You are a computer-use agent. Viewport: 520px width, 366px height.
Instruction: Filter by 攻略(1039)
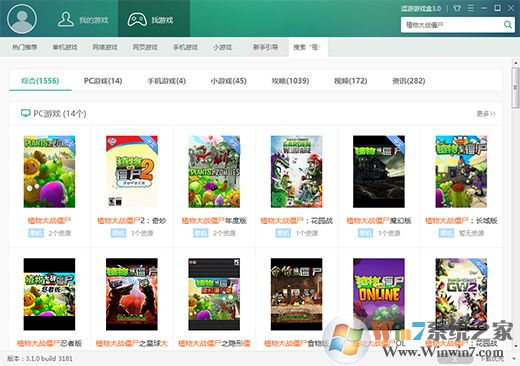290,81
